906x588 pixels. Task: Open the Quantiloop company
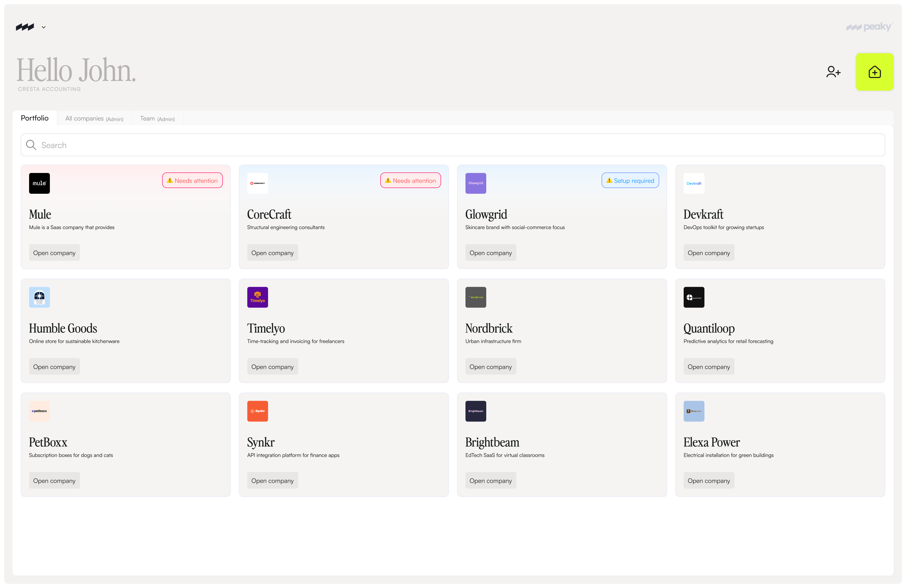coord(708,366)
